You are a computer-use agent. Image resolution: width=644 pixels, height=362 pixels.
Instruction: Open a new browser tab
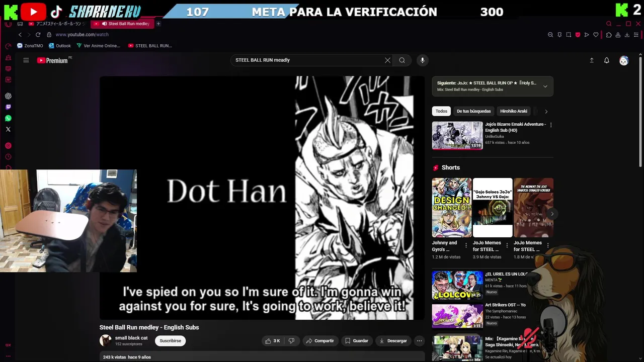(x=158, y=24)
